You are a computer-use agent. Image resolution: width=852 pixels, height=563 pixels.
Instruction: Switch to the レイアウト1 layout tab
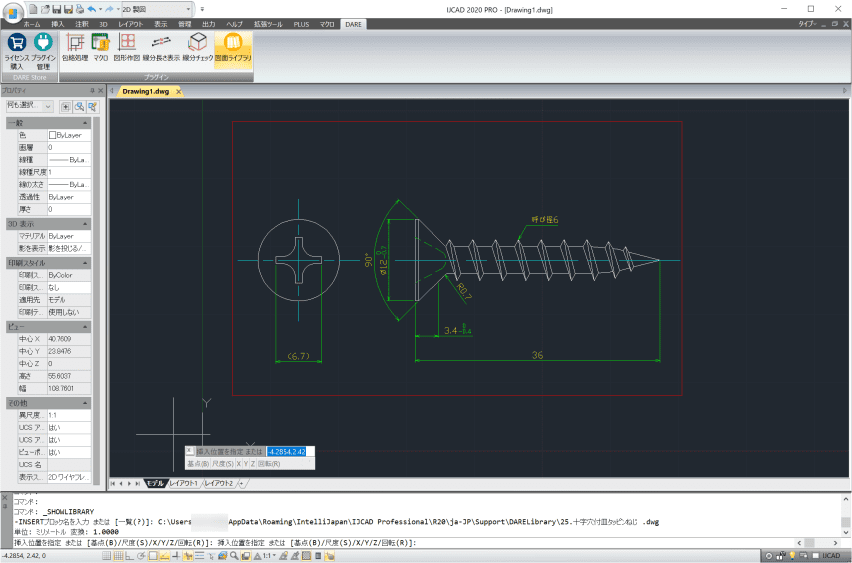[184, 484]
